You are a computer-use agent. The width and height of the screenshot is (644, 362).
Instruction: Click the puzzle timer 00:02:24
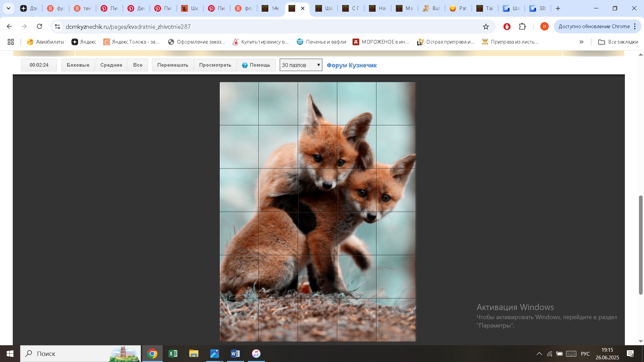click(x=39, y=65)
